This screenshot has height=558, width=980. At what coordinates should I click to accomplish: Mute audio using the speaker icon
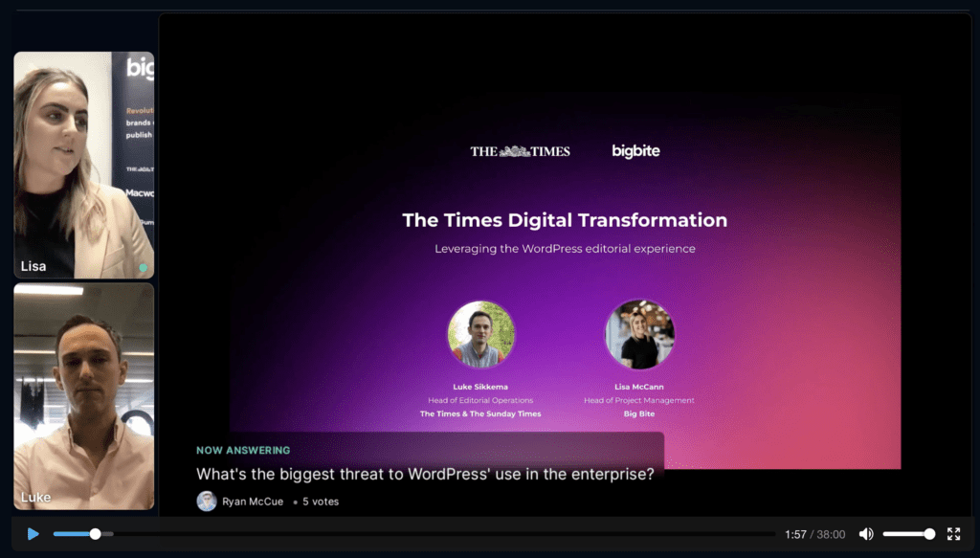pyautogui.click(x=866, y=533)
